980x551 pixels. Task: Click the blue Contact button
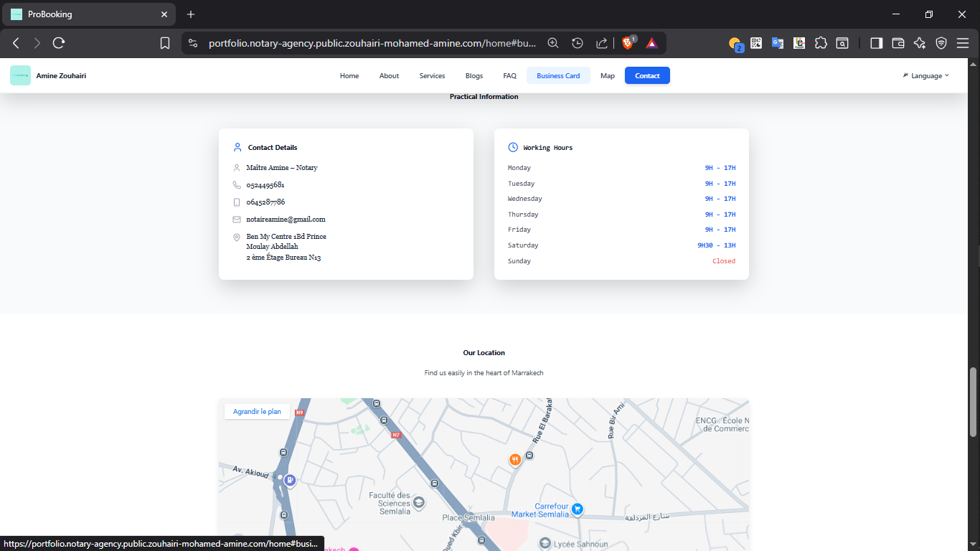647,75
